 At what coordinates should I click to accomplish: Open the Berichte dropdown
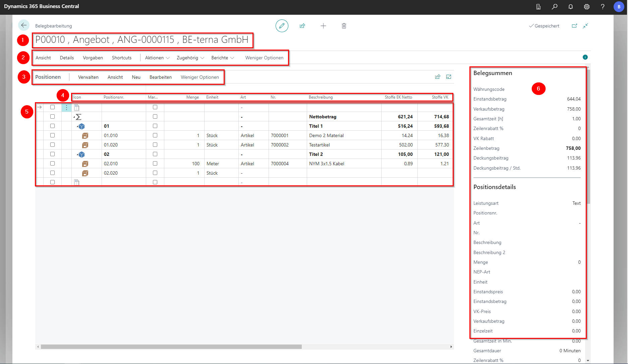pos(223,58)
